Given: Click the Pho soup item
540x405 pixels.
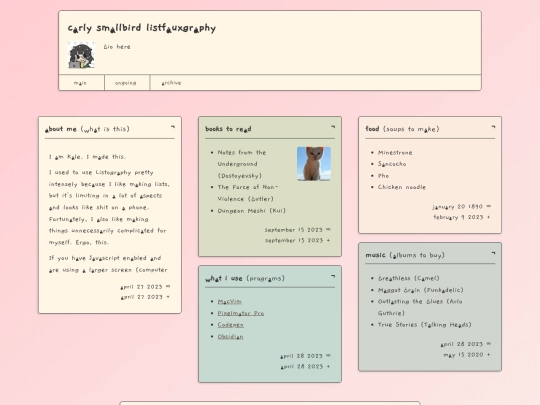Looking at the screenshot, I should pyautogui.click(x=383, y=176).
